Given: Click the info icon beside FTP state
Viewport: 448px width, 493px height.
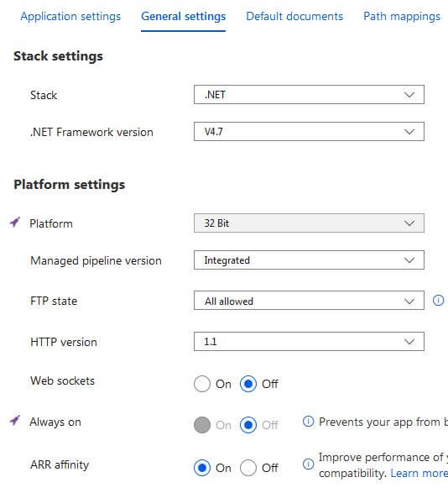Looking at the screenshot, I should [x=438, y=301].
